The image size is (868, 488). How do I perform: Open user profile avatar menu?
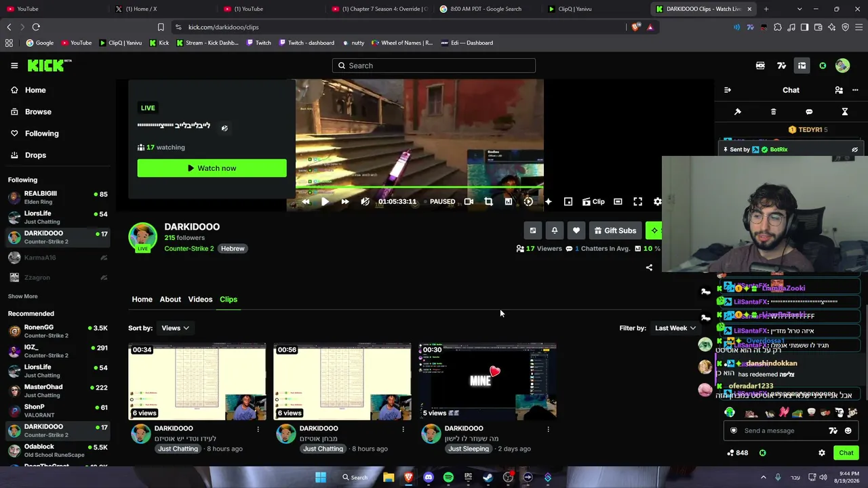pos(842,66)
